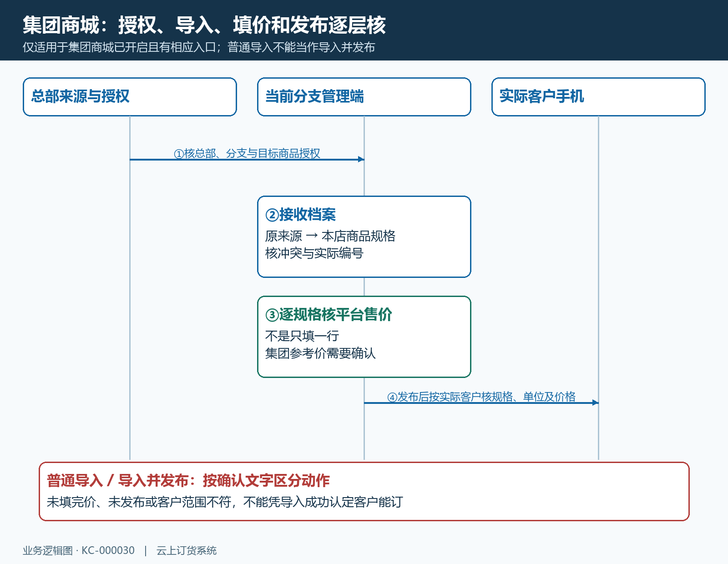Image resolution: width=728 pixels, height=564 pixels.
Task: Click the "总部来源与授权" lane header
Action: pyautogui.click(x=130, y=97)
